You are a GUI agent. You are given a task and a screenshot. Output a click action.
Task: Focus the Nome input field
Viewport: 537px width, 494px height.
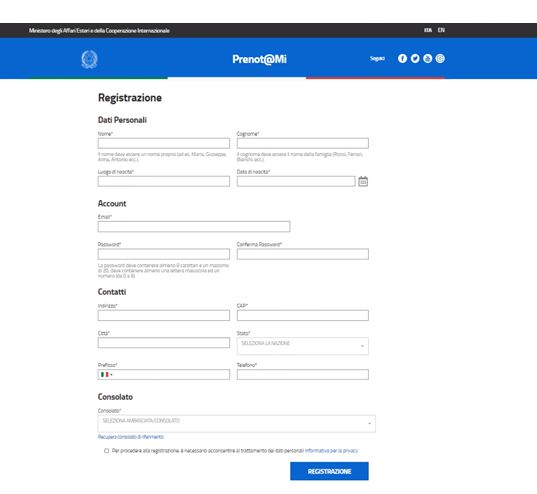click(164, 143)
